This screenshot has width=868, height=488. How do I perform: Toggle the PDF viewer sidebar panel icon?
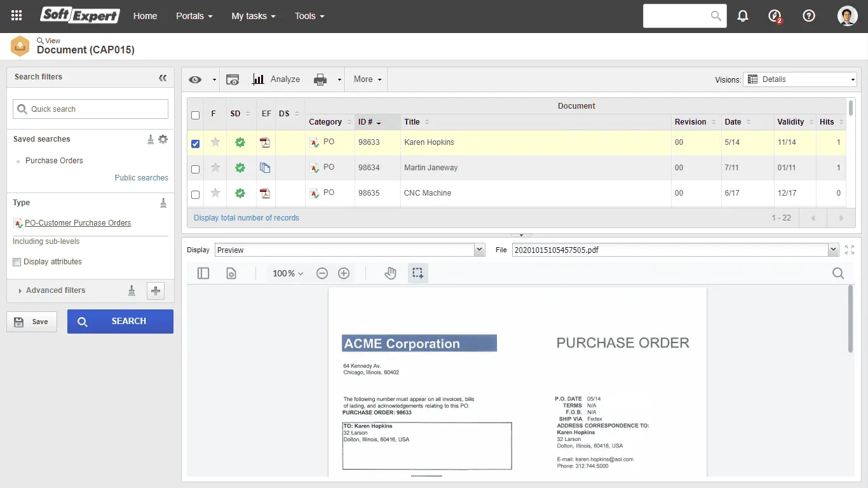203,273
